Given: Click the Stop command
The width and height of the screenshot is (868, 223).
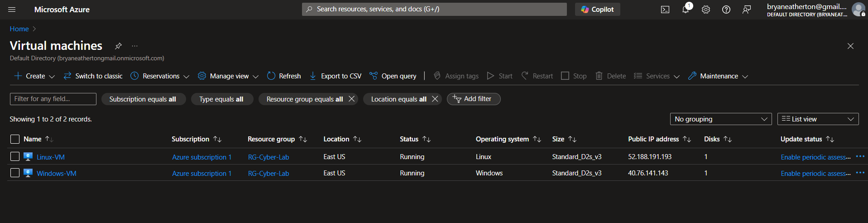Looking at the screenshot, I should pyautogui.click(x=574, y=76).
